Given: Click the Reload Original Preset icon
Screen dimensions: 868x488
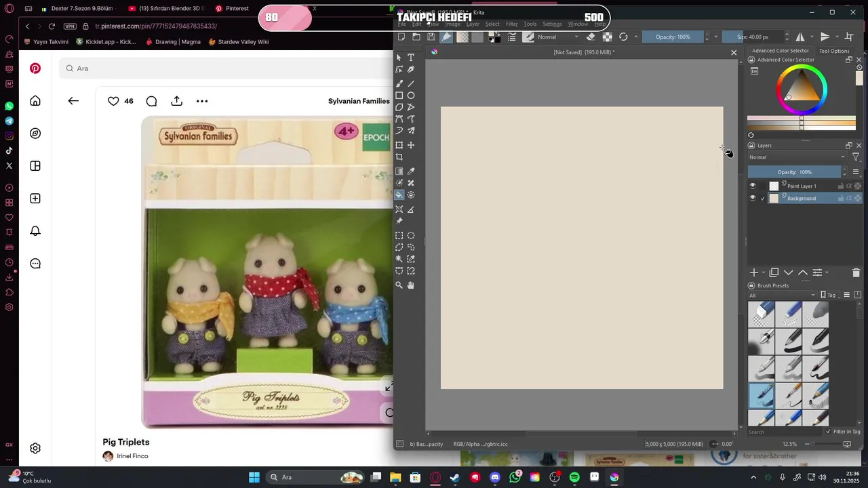Looking at the screenshot, I should 623,37.
